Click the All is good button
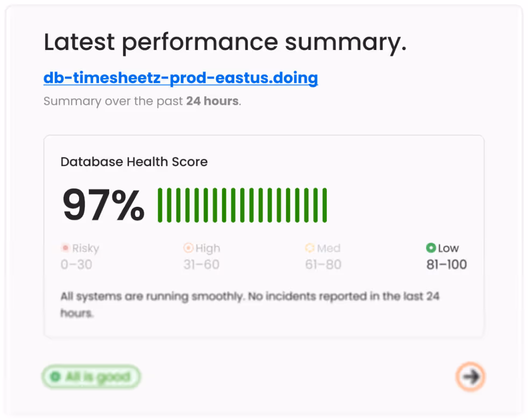Image resolution: width=528 pixels, height=420 pixels. tap(91, 376)
